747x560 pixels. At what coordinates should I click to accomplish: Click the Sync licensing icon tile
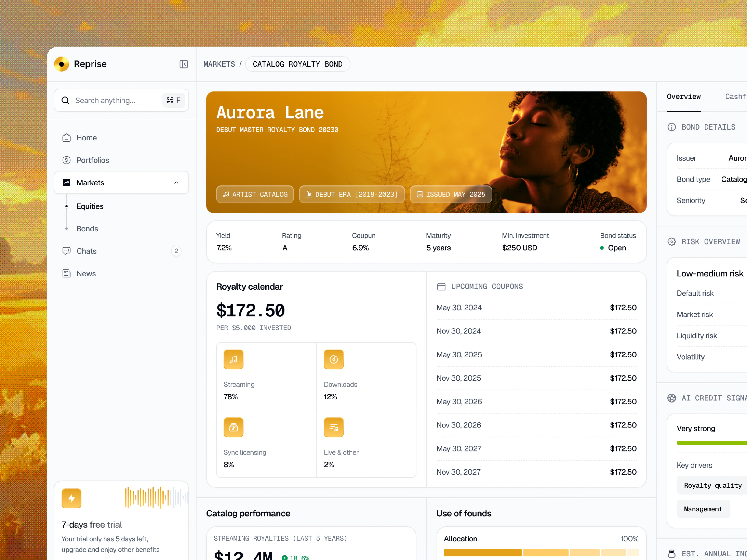click(x=233, y=427)
